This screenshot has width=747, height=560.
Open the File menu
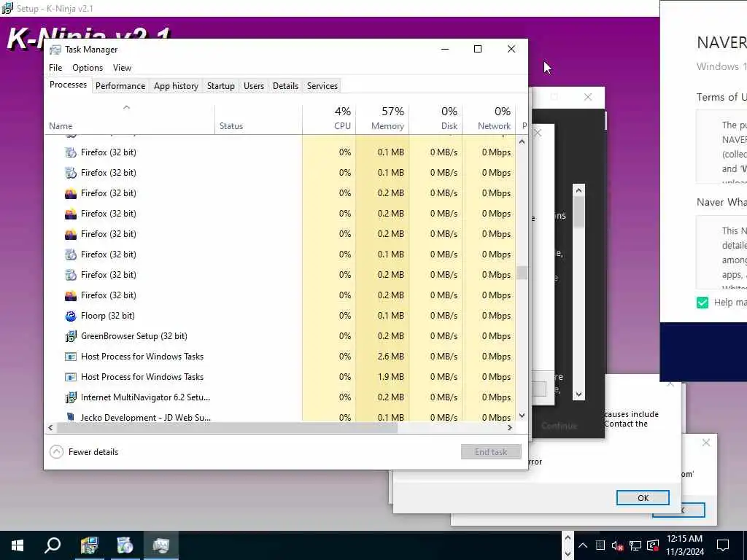point(55,68)
